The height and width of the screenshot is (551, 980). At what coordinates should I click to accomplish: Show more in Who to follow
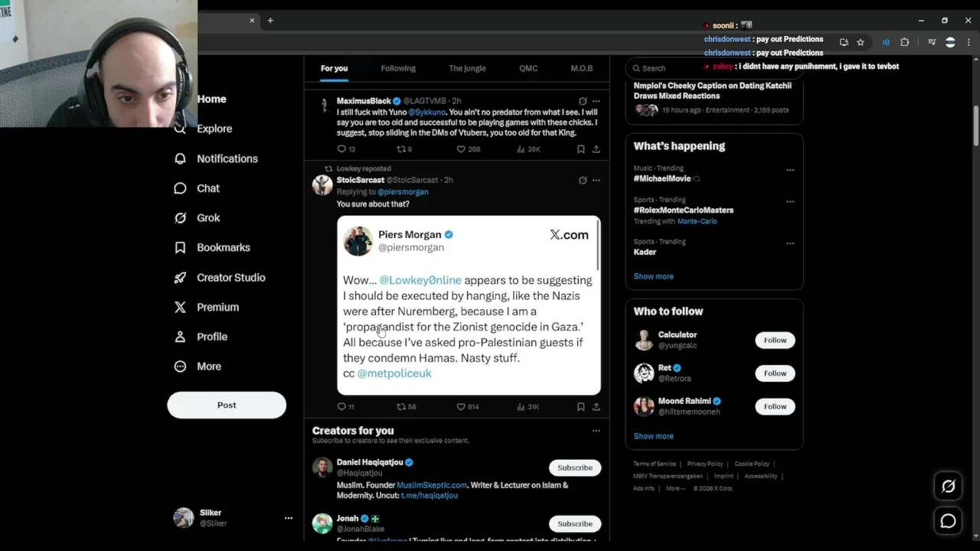[x=653, y=436]
